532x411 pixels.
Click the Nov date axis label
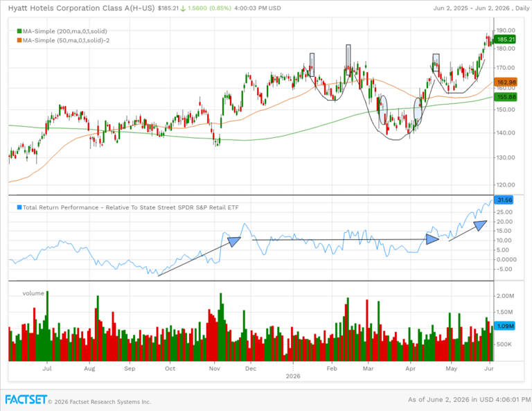[215, 369]
